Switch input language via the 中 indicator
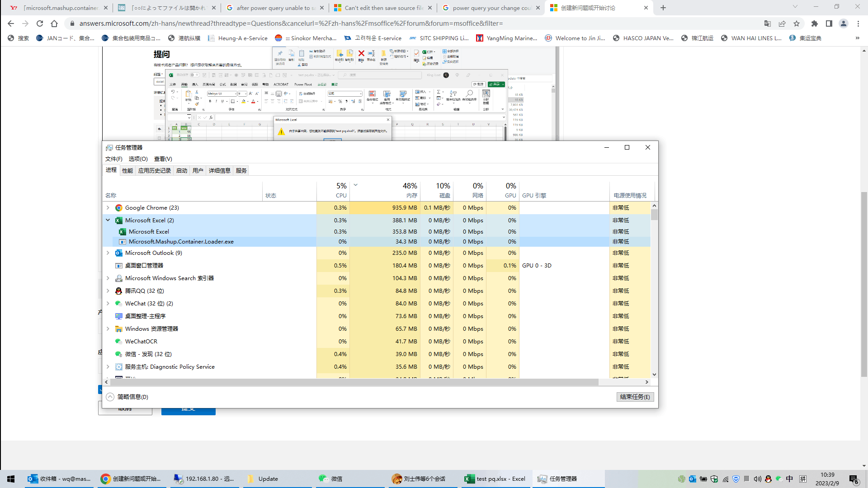Image resolution: width=868 pixels, height=488 pixels. coord(790,479)
